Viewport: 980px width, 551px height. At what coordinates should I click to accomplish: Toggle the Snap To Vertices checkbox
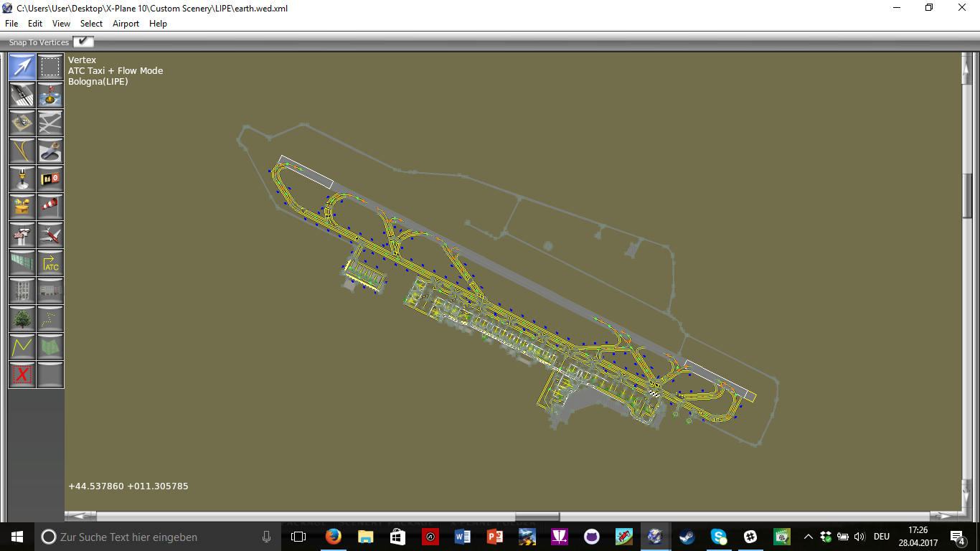click(83, 42)
